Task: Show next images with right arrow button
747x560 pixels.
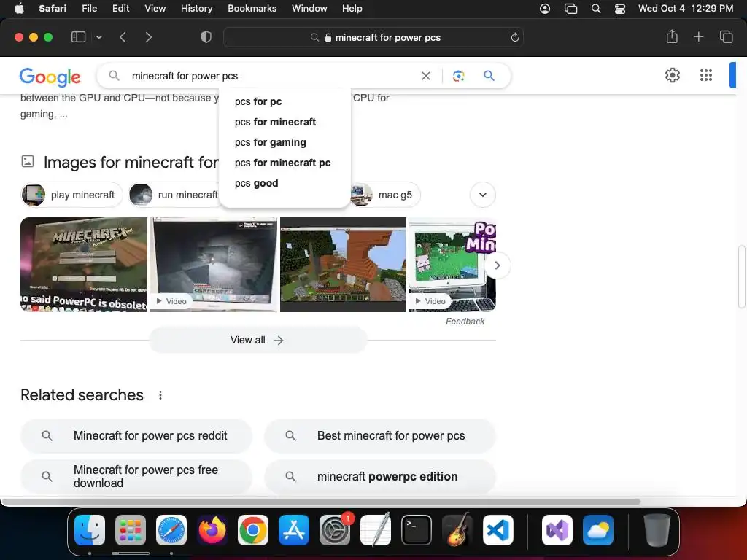Action: click(x=498, y=265)
